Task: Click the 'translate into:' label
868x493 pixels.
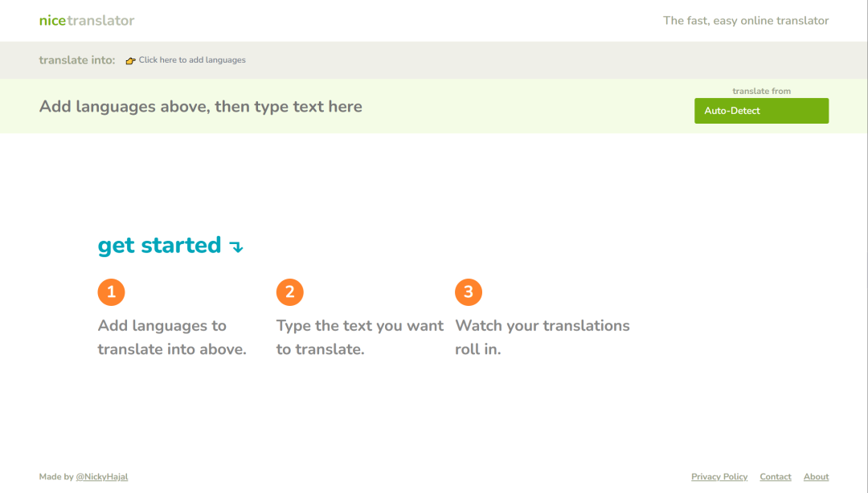Action: 77,60
